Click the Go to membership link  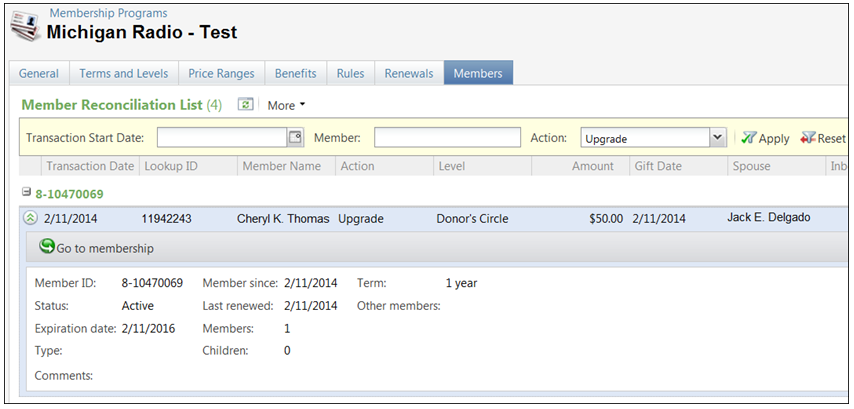point(105,248)
